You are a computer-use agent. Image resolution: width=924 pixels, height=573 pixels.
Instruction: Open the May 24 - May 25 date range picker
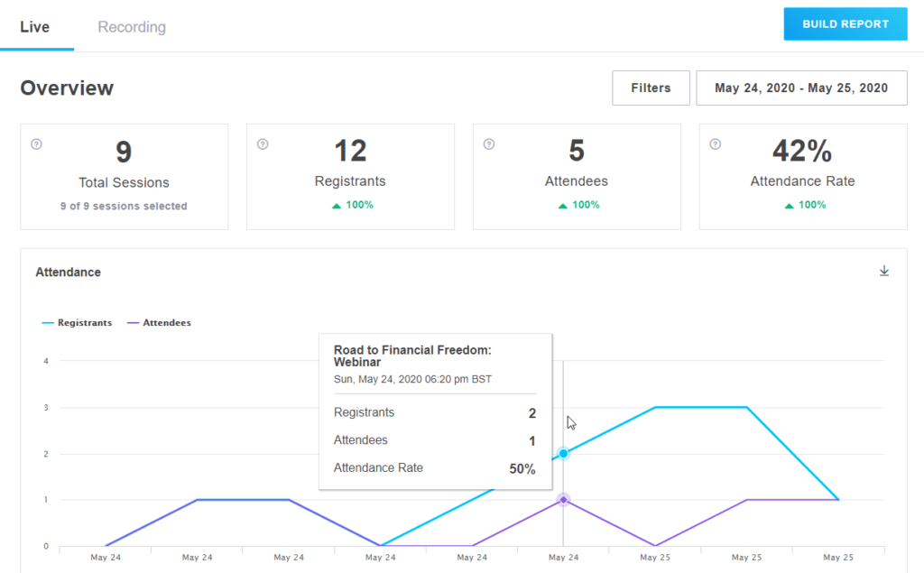click(801, 88)
